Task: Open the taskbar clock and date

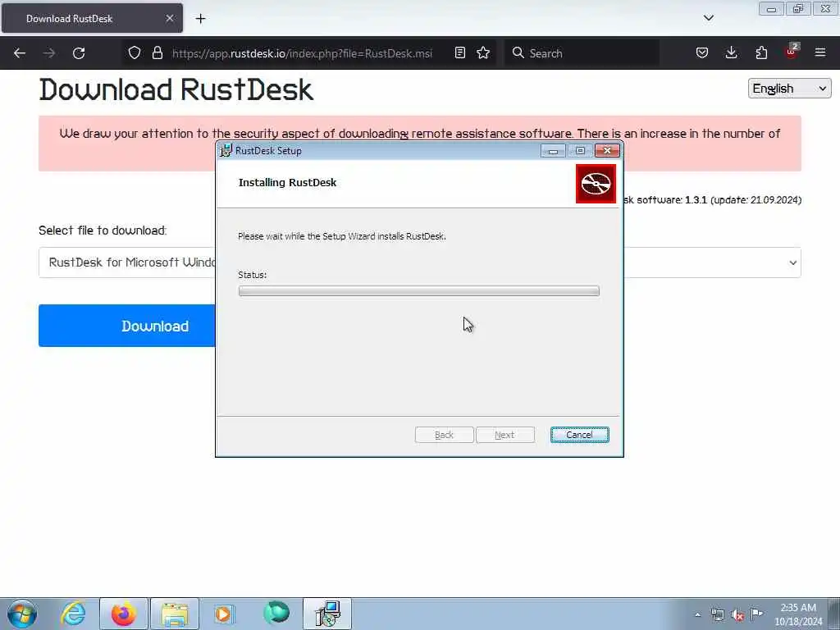Action: [x=798, y=614]
